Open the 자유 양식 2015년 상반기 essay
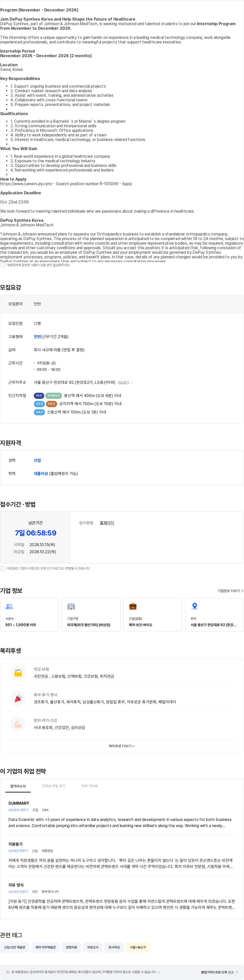Viewport: 244px width, 980px height. coord(122,897)
